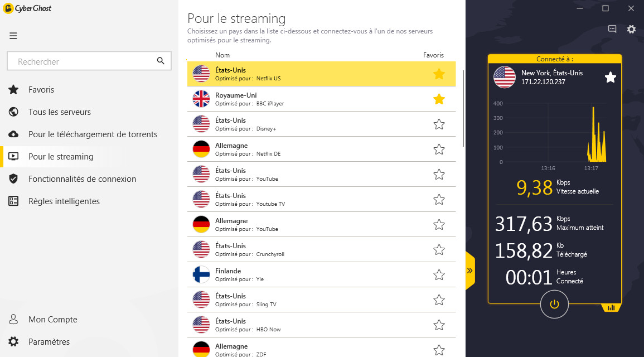
Task: Click the CyberGhost logo
Action: pos(27,8)
